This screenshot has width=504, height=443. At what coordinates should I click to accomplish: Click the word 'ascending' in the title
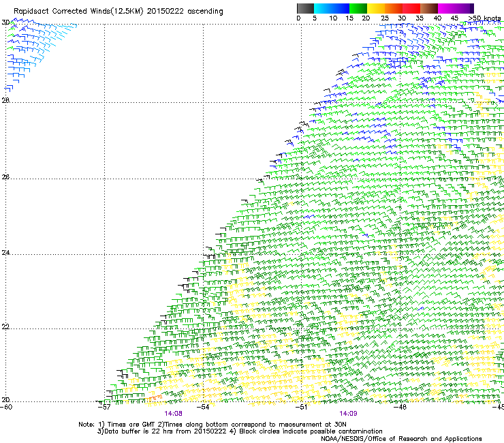tap(205, 12)
